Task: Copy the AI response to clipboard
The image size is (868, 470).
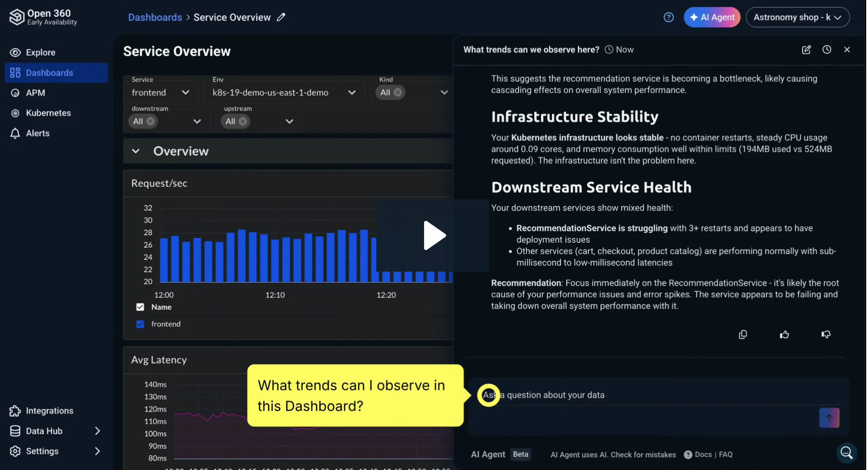Action: (x=742, y=334)
